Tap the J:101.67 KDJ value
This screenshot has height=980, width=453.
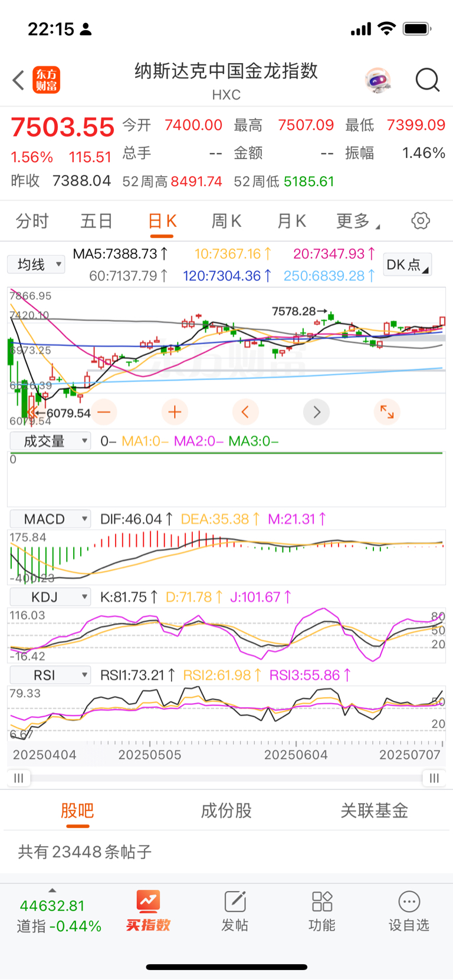pos(261,597)
